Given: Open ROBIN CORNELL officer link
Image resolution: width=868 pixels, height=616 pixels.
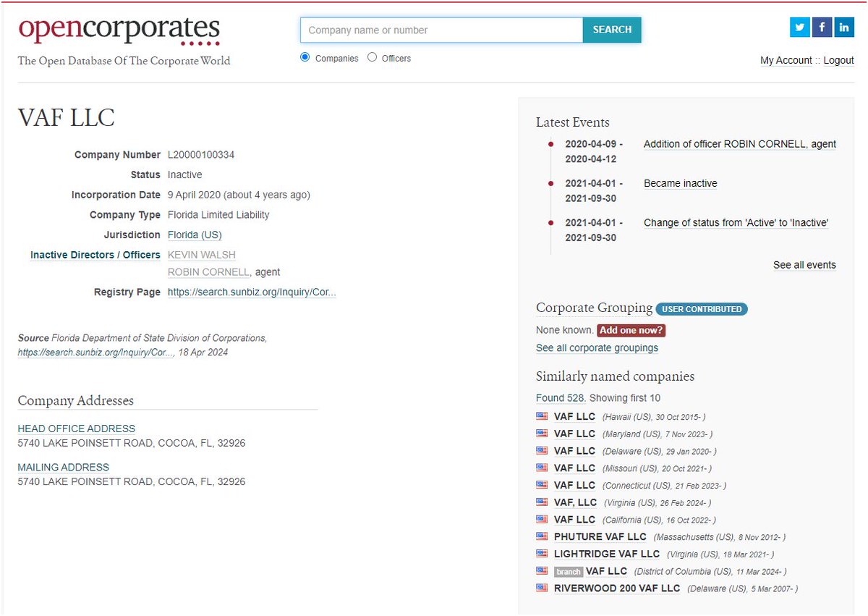Looking at the screenshot, I should [x=209, y=272].
